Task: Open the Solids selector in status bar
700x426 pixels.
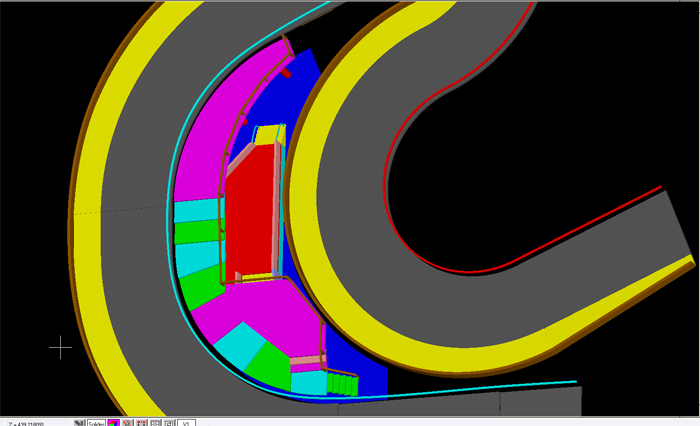Action: point(96,422)
